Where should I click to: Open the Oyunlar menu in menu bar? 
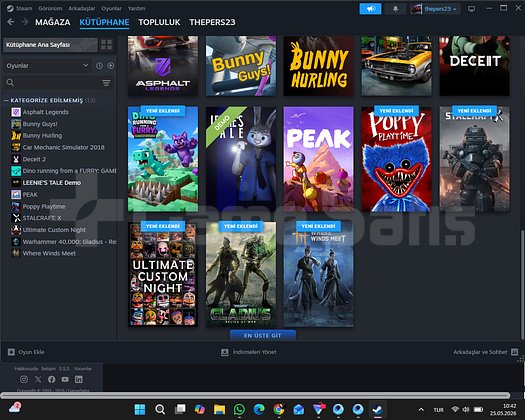click(111, 8)
